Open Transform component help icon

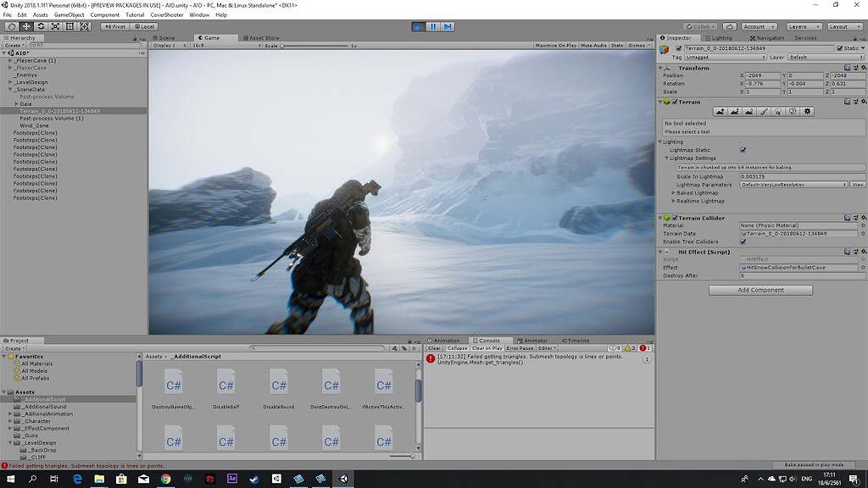(x=847, y=68)
